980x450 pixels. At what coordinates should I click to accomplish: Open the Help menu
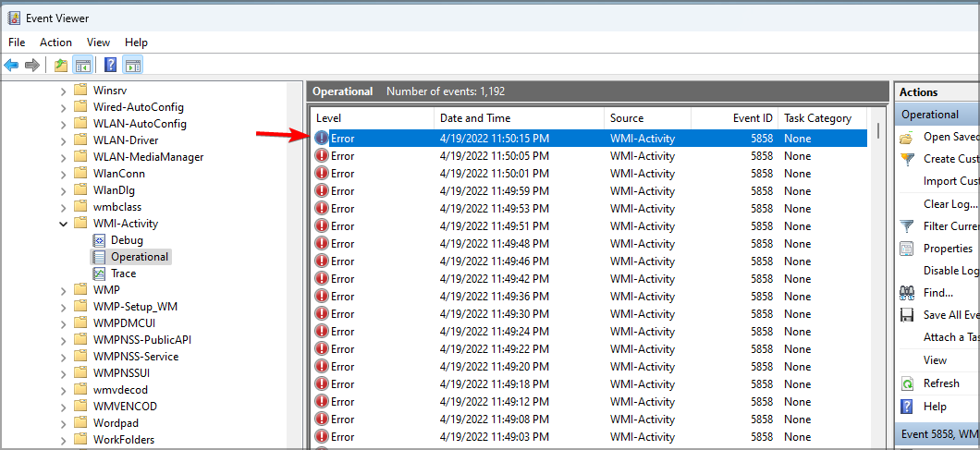(x=136, y=43)
